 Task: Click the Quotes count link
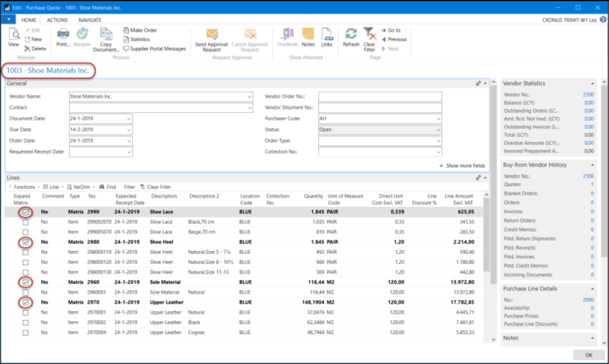pos(592,184)
